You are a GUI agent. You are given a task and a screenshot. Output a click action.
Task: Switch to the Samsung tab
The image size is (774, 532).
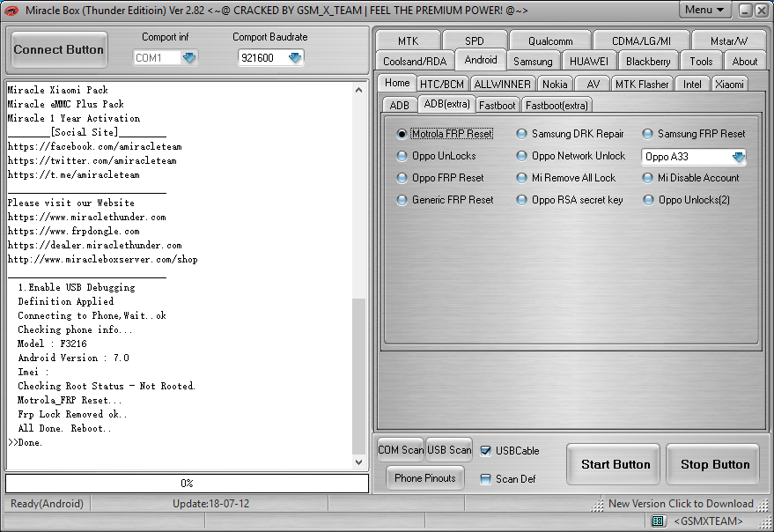pyautogui.click(x=533, y=62)
